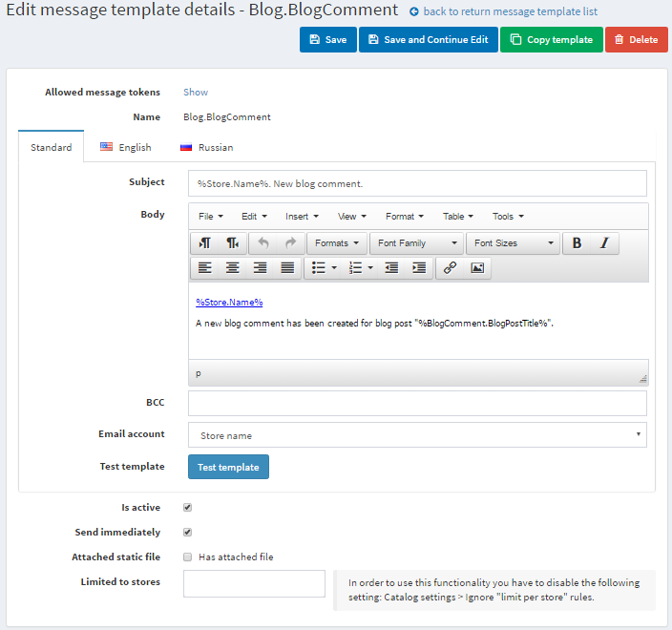Screen dimensions: 672x630
Task: Open the Insert menu in the editor
Action: (x=302, y=217)
